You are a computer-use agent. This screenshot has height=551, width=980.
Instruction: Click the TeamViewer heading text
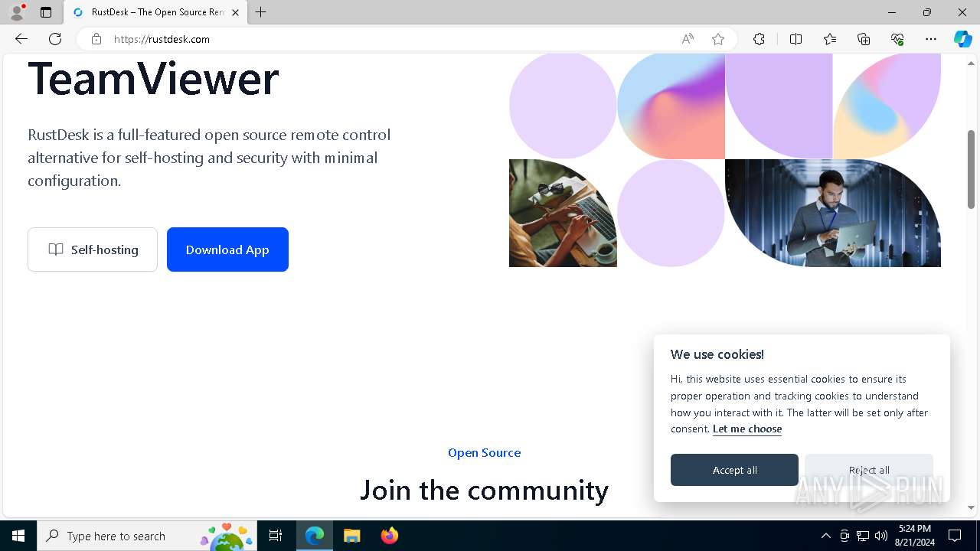click(153, 78)
